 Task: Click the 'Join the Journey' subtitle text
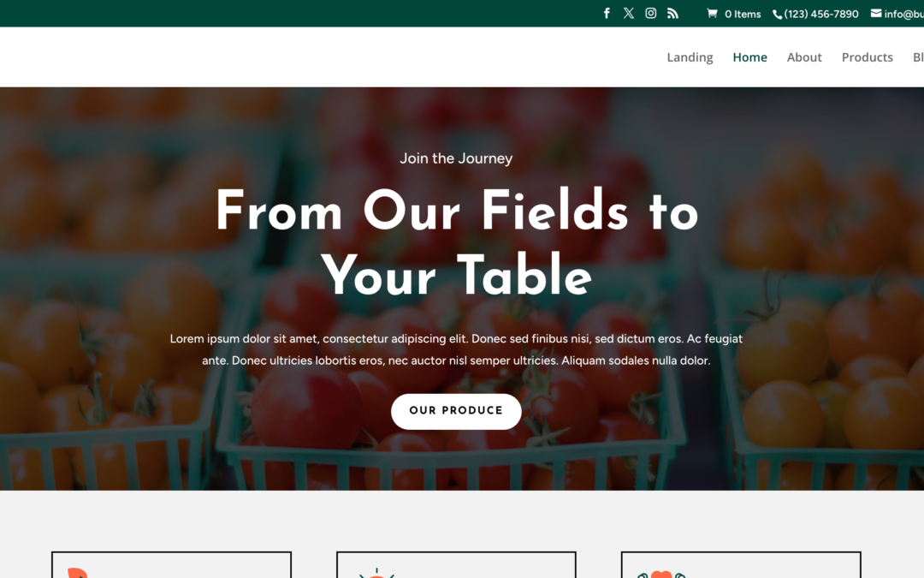[456, 158]
